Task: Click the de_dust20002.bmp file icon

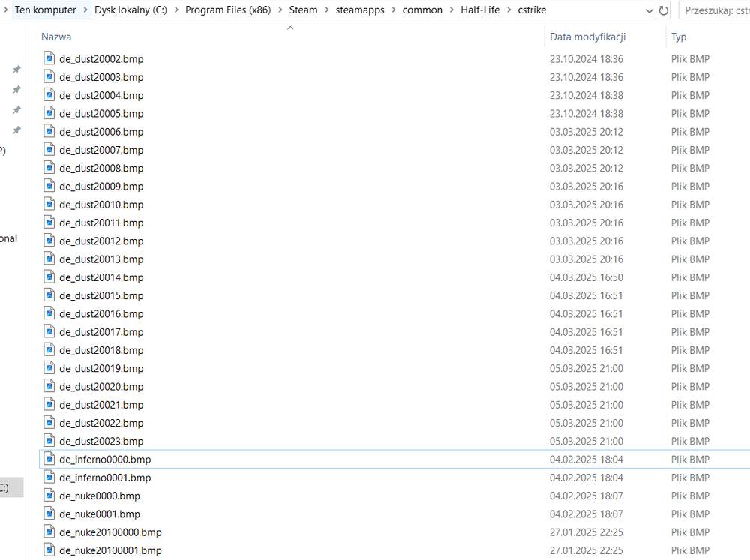Action: click(49, 58)
